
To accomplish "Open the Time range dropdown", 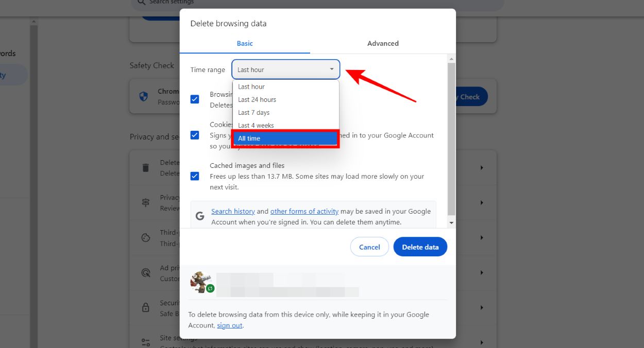I will coord(285,69).
